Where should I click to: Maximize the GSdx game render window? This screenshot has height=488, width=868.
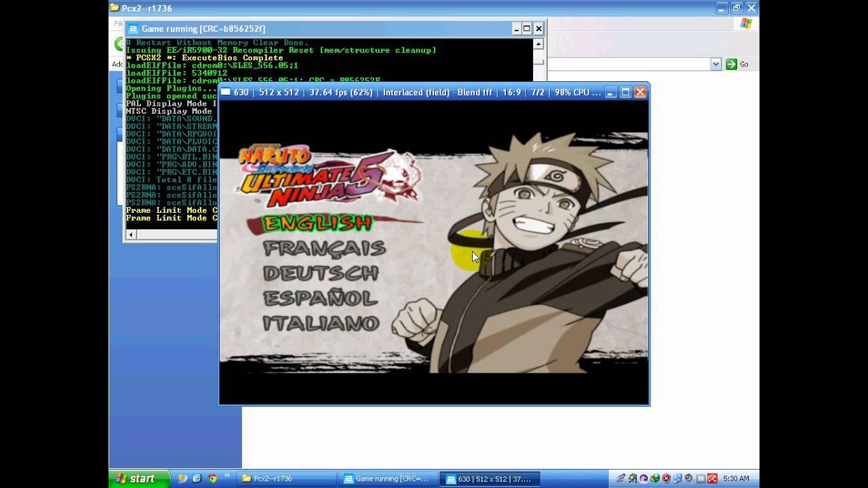tap(625, 92)
